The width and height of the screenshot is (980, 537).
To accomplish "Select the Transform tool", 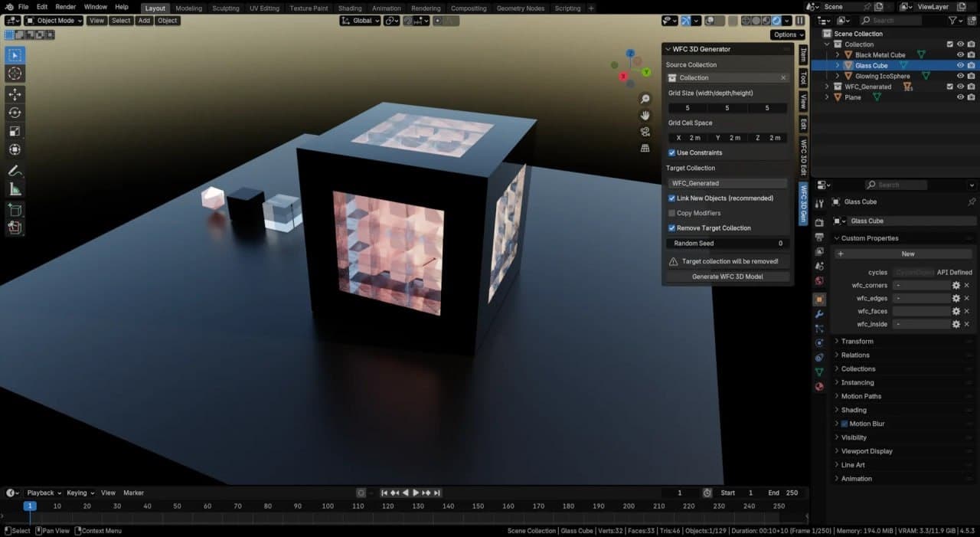I will (15, 149).
